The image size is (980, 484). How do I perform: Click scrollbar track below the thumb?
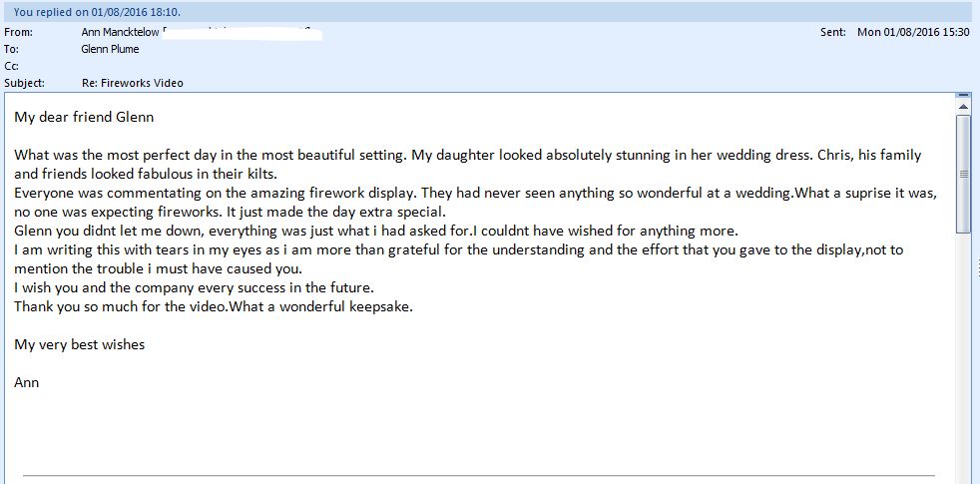coord(963,357)
